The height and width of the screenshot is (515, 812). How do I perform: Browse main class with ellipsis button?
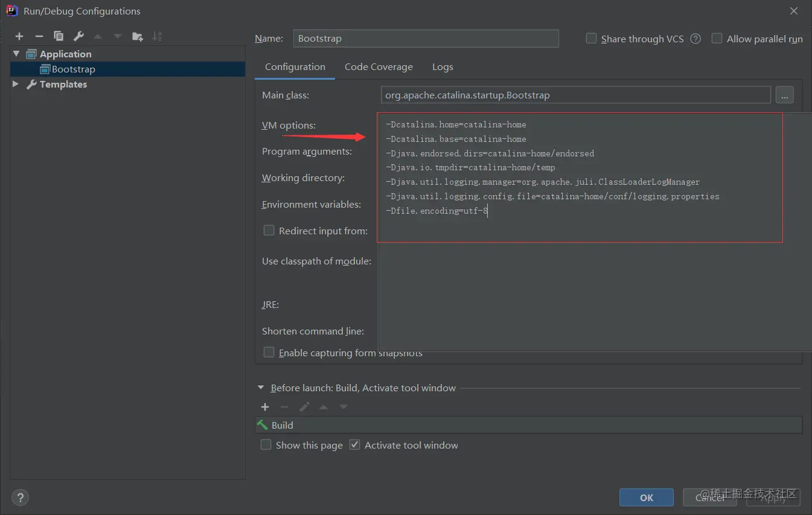coord(784,95)
